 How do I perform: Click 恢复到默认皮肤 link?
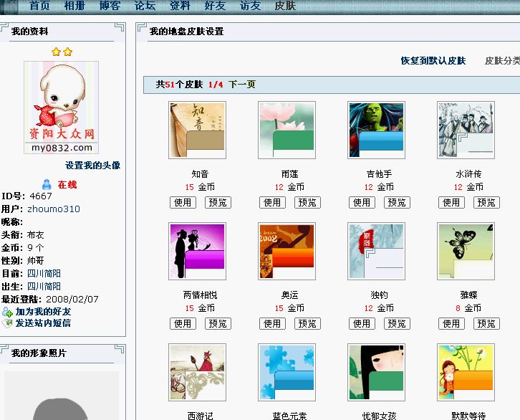[x=433, y=61]
